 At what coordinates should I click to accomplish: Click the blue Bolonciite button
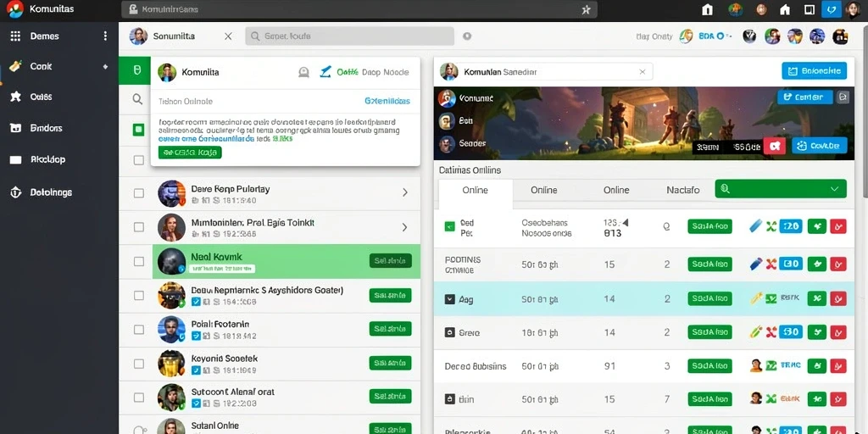point(814,71)
